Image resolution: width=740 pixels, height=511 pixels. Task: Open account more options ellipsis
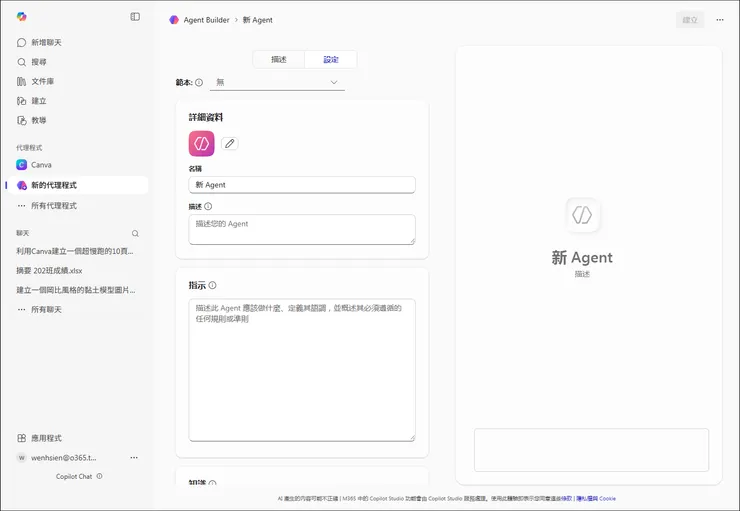(x=134, y=458)
